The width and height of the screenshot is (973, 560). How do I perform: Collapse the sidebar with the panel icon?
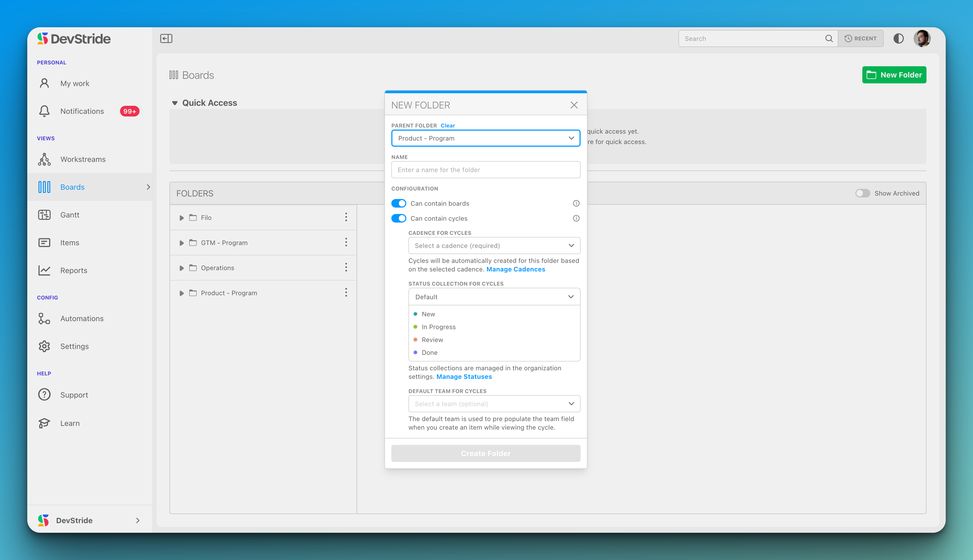[x=166, y=38]
